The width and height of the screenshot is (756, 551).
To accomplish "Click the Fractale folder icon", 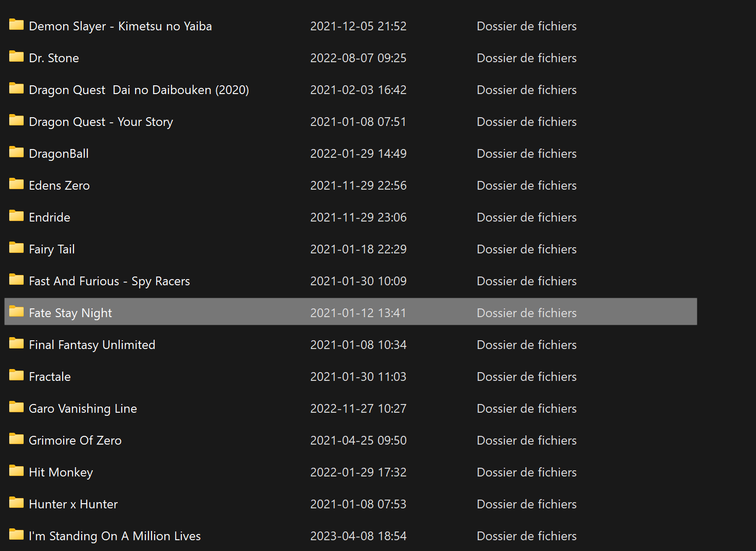I will [x=16, y=375].
